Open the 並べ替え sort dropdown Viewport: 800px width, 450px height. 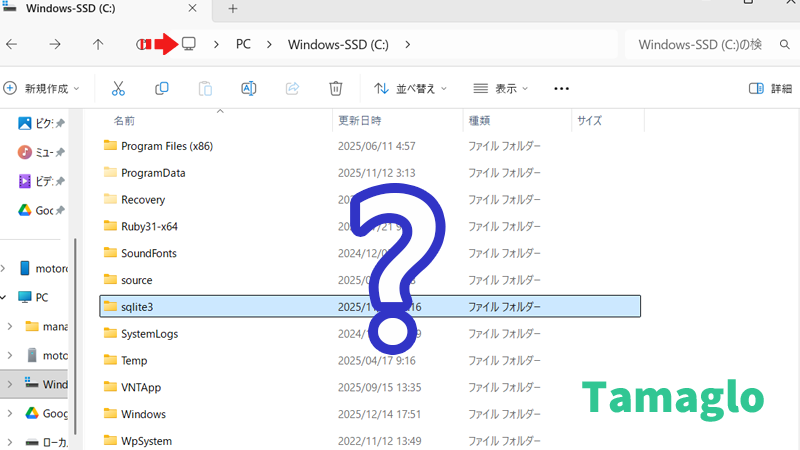(411, 88)
